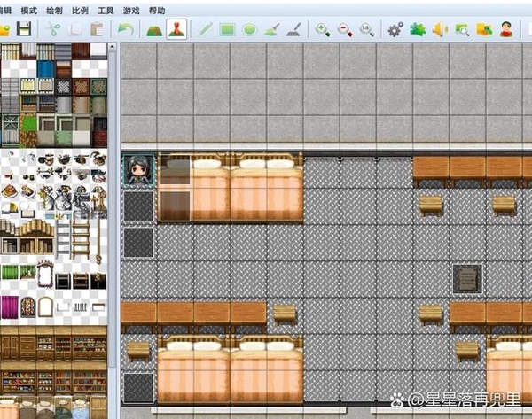Open the 游戏 menu
The width and height of the screenshot is (532, 419).
(131, 11)
